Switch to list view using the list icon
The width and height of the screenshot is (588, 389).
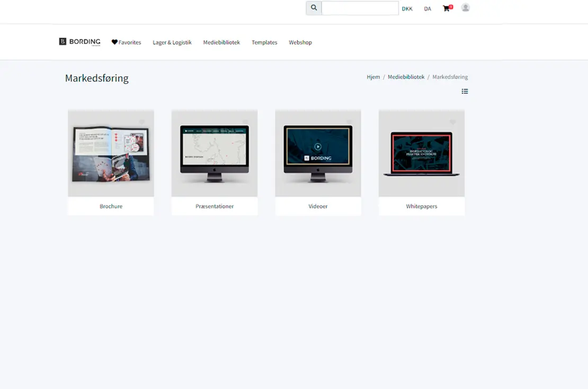(465, 91)
